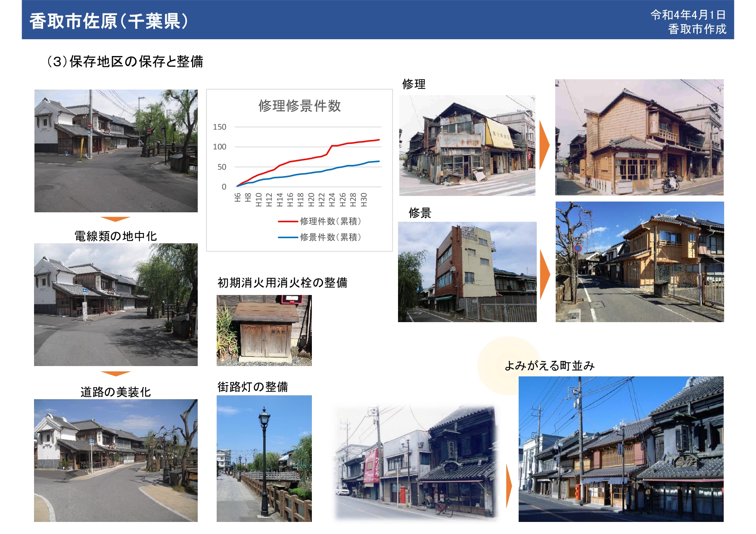Click the orange arrow between the bottom townscape photos
This screenshot has height=534, width=756.
(x=509, y=487)
